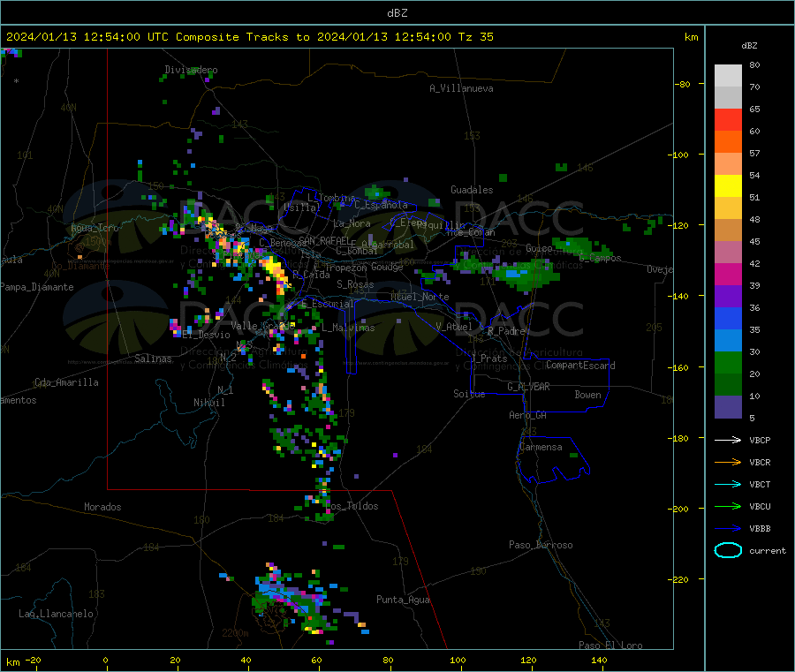Pick the magenta 39-42 dBZ swatch
The width and height of the screenshot is (795, 672).
coord(728,274)
